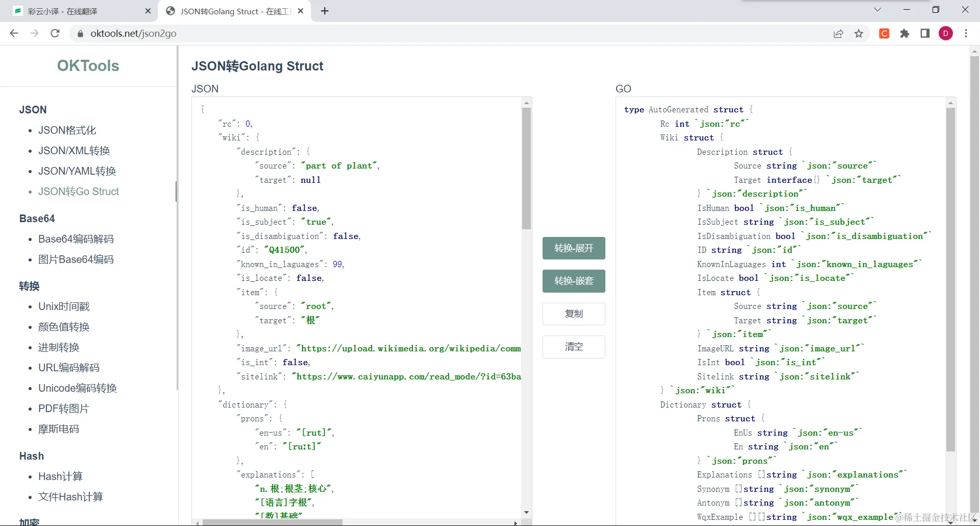980x526 pixels.
Task: Click the JSON editor scroll-down arrow
Action: pyautogui.click(x=526, y=512)
